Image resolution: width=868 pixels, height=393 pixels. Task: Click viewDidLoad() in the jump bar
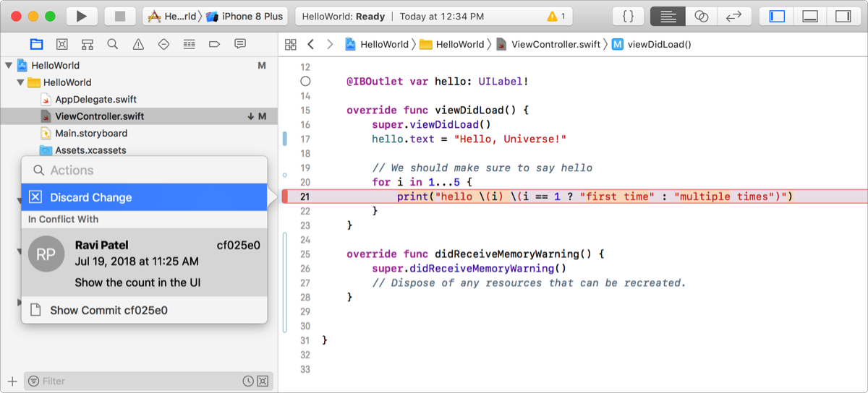pyautogui.click(x=658, y=44)
